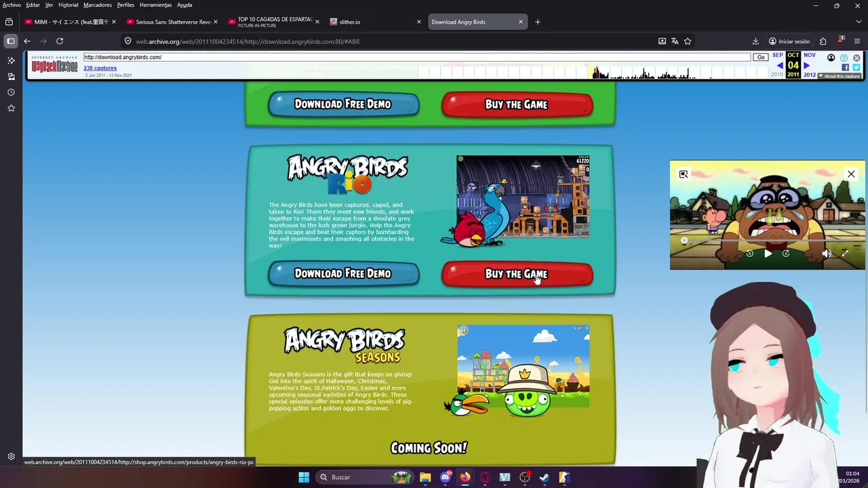Click the Download Free Demo button in the green card
The width and height of the screenshot is (868, 488).
(x=344, y=104)
